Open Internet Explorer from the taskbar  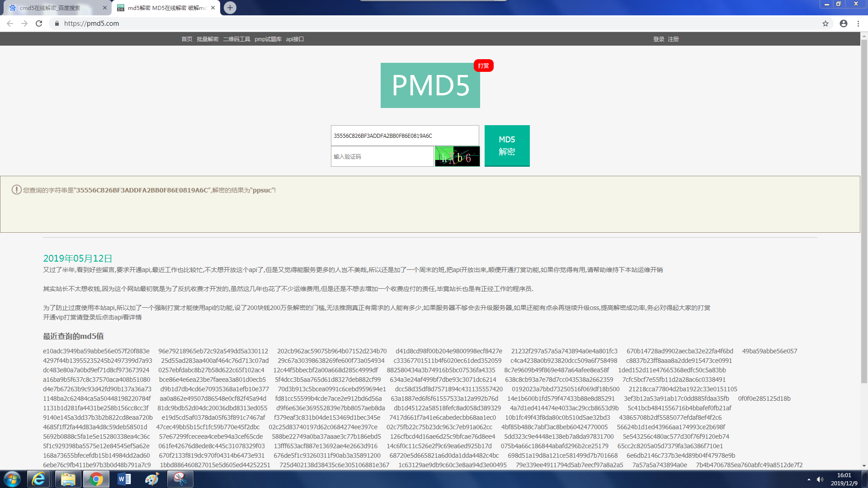[x=39, y=479]
